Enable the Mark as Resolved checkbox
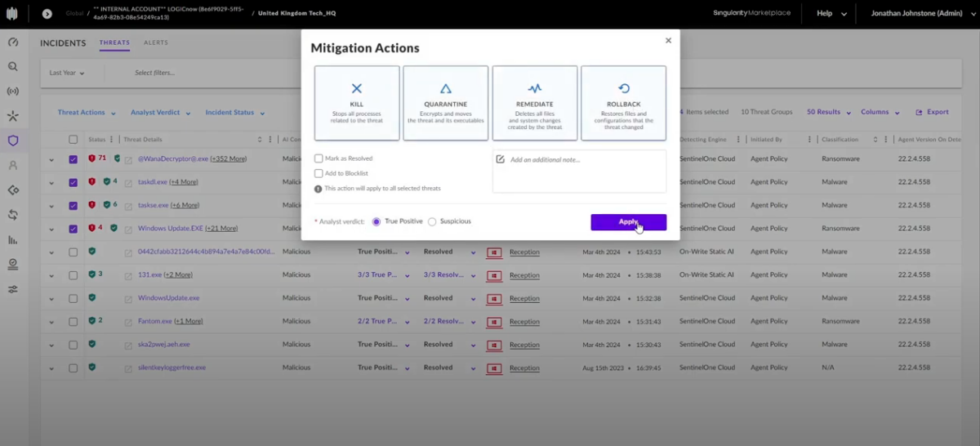The width and height of the screenshot is (980, 446). pos(318,158)
